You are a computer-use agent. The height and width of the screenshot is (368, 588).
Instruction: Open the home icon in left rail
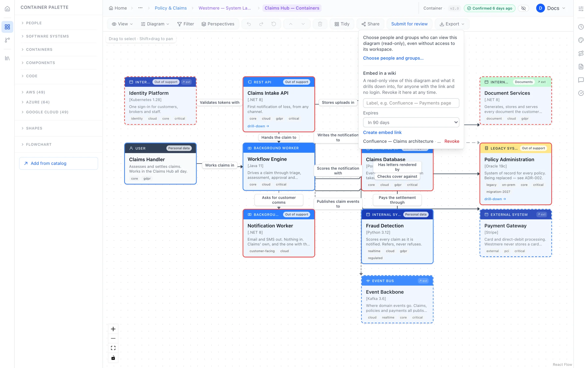7,9
